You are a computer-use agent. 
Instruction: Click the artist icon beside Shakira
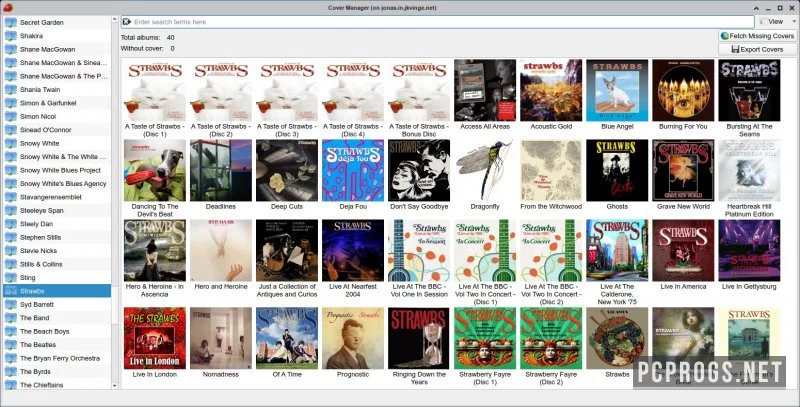tap(11, 36)
